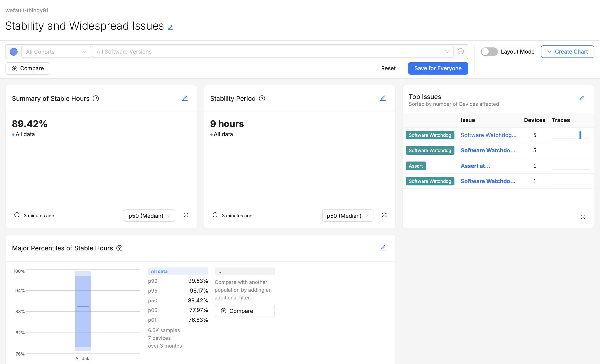The height and width of the screenshot is (364, 600).
Task: Expand the Top Issues panel to fullscreen
Action: click(x=583, y=216)
